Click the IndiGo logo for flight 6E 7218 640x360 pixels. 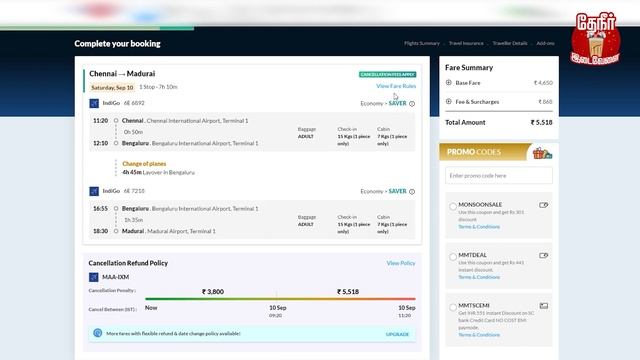pyautogui.click(x=94, y=191)
